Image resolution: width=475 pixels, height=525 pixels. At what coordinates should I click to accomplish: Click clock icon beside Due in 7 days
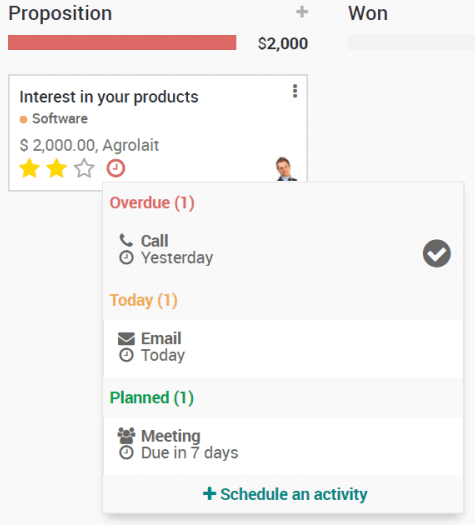pos(126,453)
